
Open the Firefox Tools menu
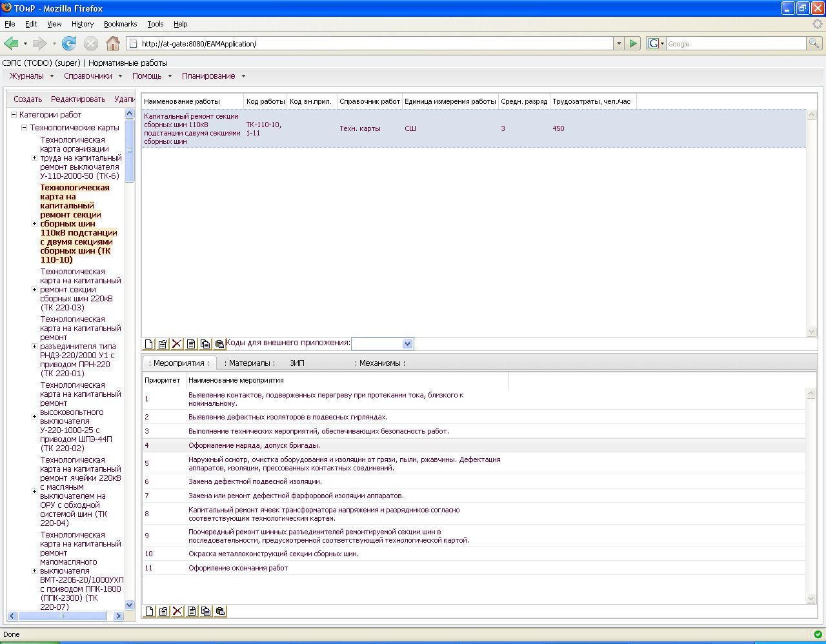click(x=156, y=24)
